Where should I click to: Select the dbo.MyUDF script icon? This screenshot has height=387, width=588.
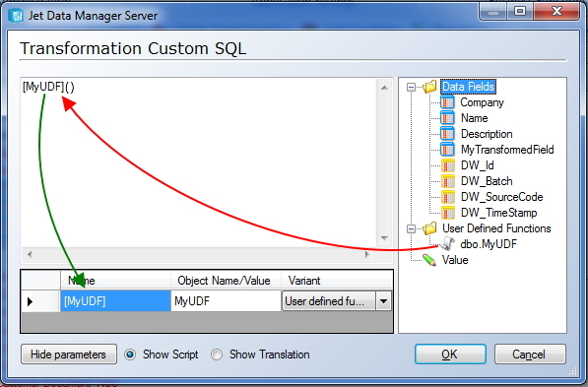point(447,244)
